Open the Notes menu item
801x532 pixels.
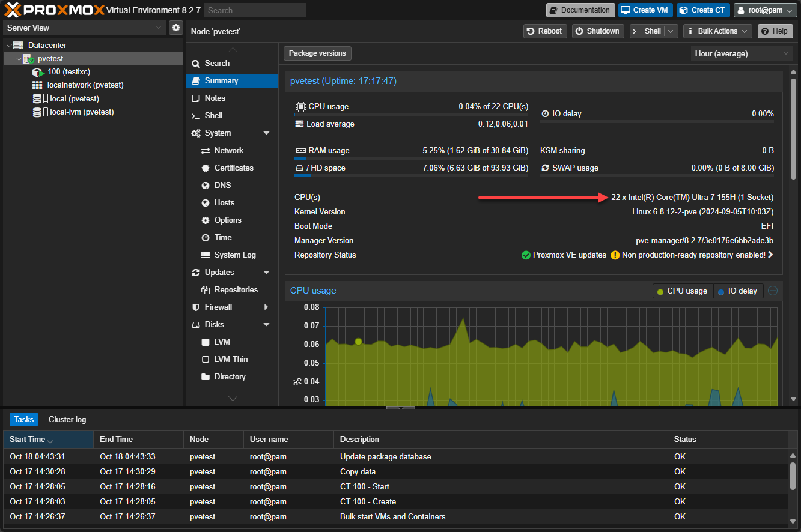(215, 98)
